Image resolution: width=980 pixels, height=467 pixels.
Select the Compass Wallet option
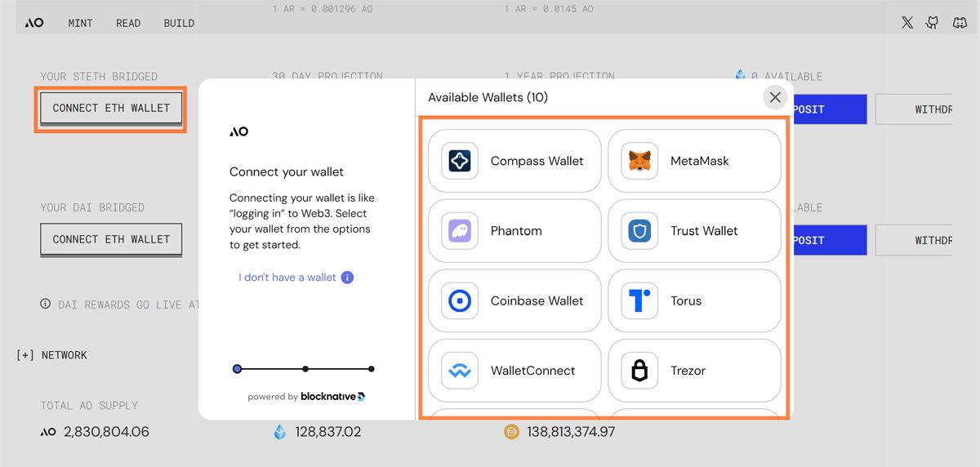514,161
